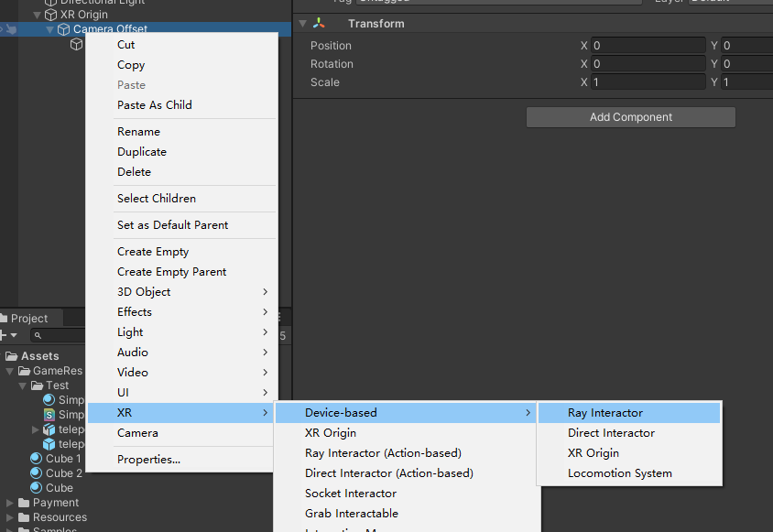The height and width of the screenshot is (532, 773).
Task: Click the plus add-asset button in Project
Action: coord(4,335)
